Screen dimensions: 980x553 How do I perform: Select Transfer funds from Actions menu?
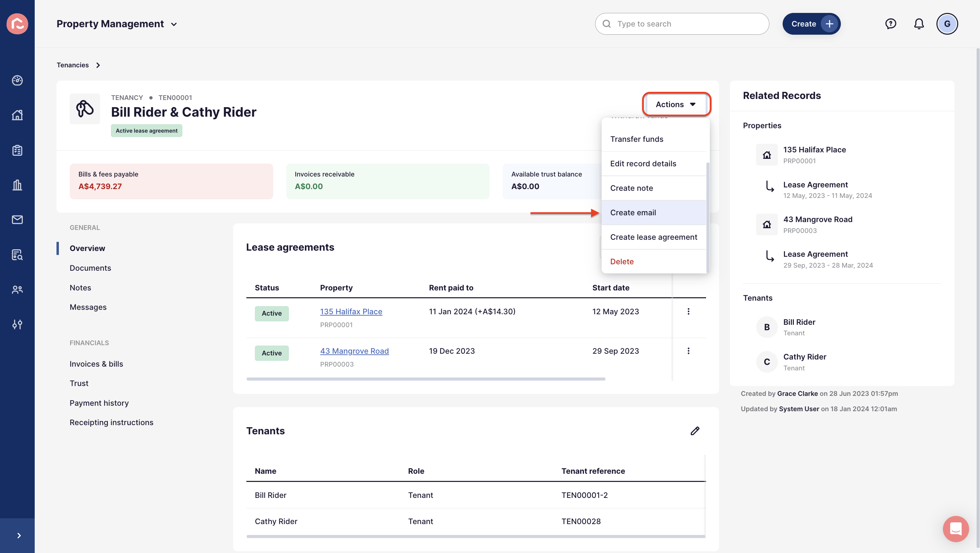(654, 139)
